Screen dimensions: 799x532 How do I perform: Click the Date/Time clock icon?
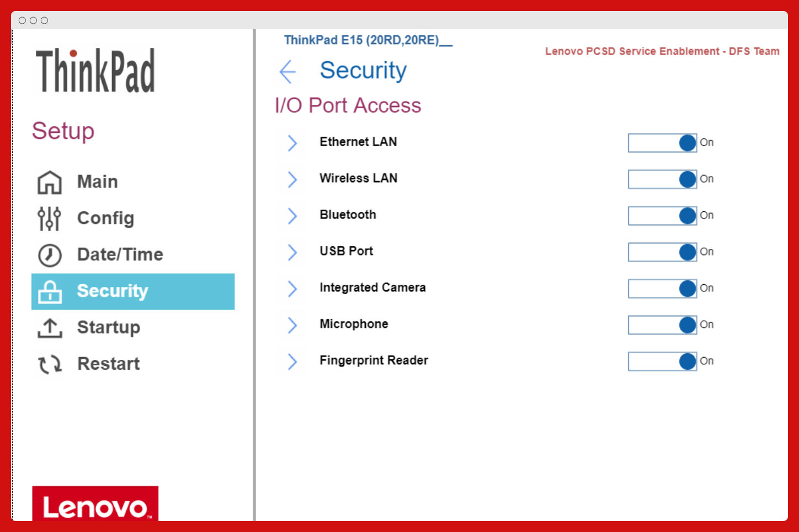[50, 255]
